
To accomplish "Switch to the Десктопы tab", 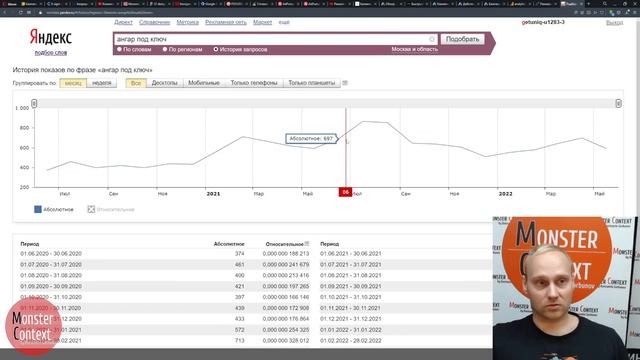I will coord(164,83).
